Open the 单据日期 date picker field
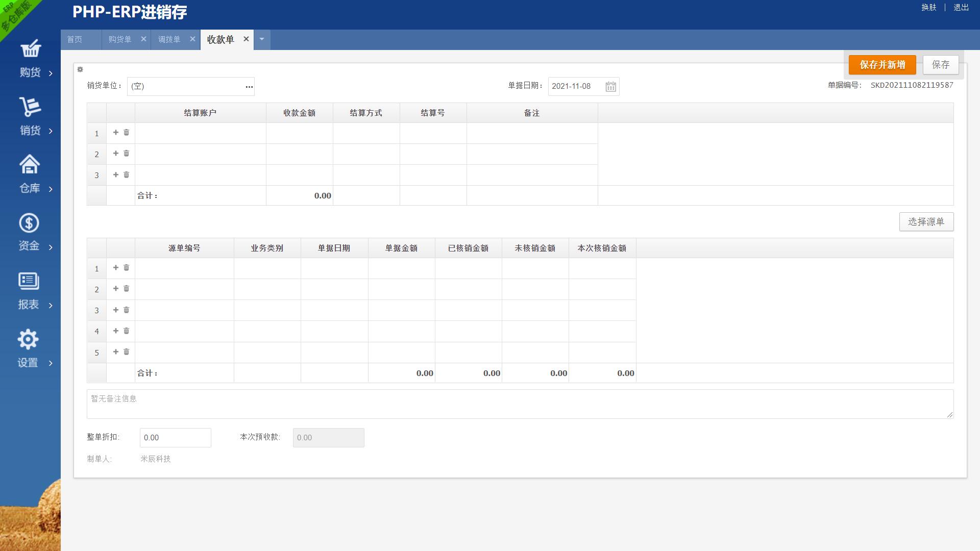980x551 pixels. pyautogui.click(x=577, y=86)
